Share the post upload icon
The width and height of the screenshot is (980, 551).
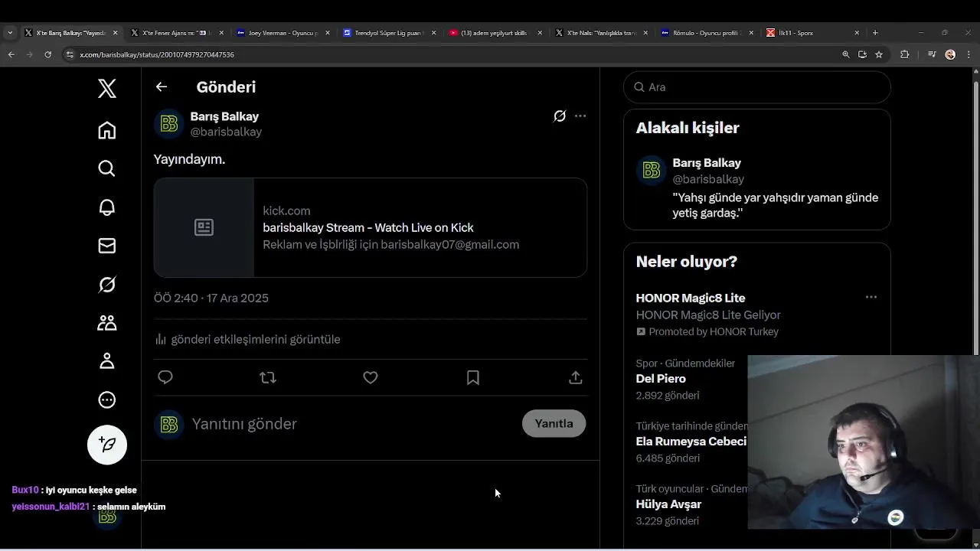[576, 377]
